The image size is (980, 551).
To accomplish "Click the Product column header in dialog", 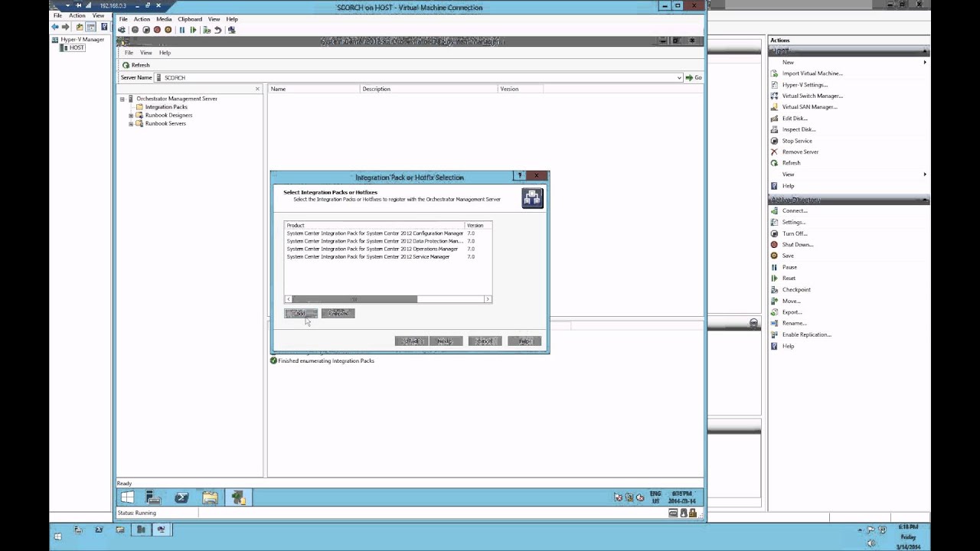I will pos(374,225).
